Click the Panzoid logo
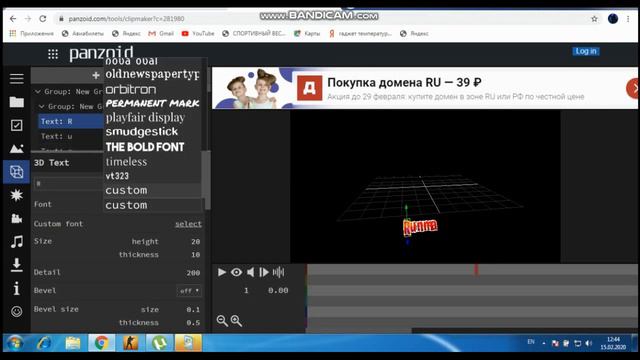The image size is (640, 360). [101, 53]
